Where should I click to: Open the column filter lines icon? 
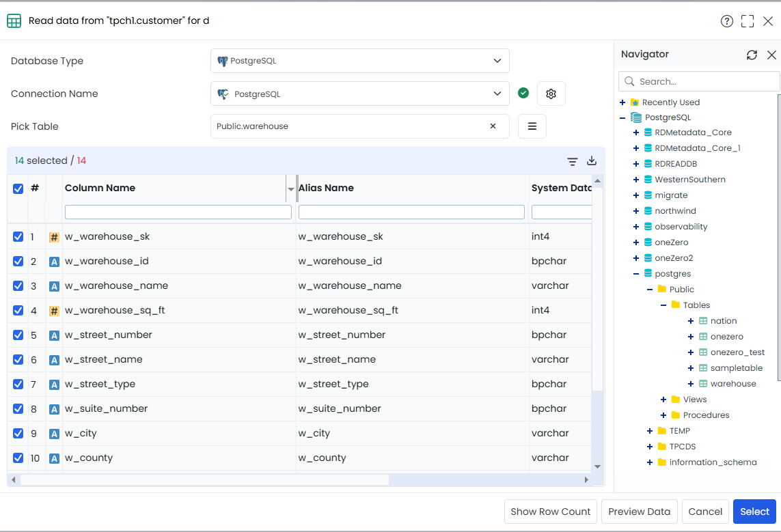pos(573,161)
